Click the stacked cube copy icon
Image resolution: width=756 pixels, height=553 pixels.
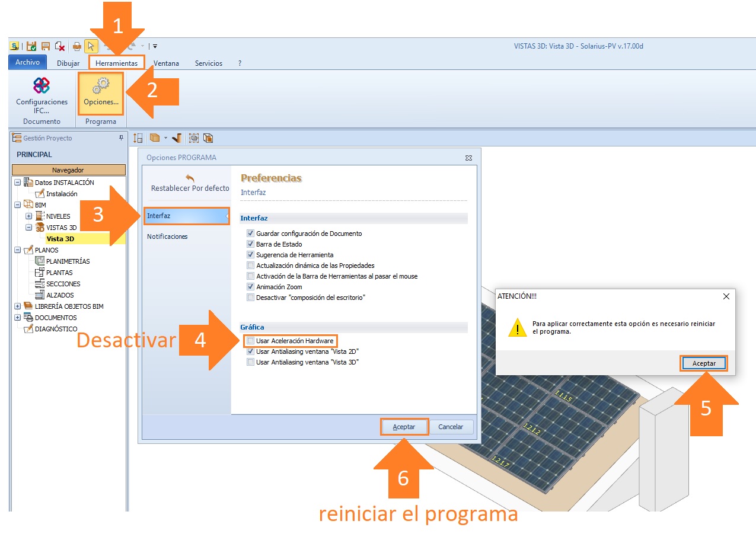point(208,138)
